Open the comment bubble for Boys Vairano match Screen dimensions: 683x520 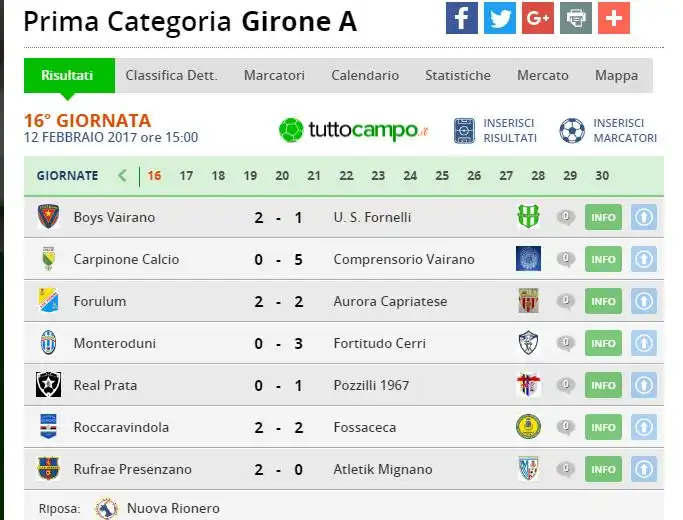[x=565, y=216]
